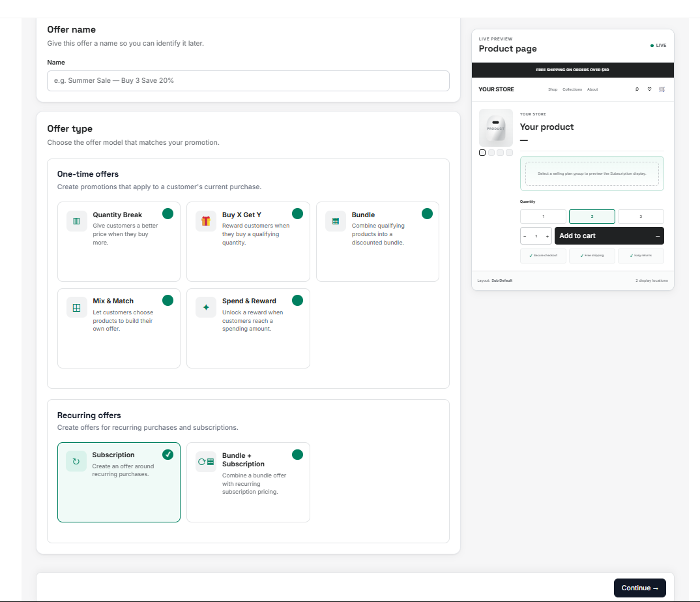The width and height of the screenshot is (700, 602).
Task: Select the fourth gallery thumbnail square
Action: (509, 153)
